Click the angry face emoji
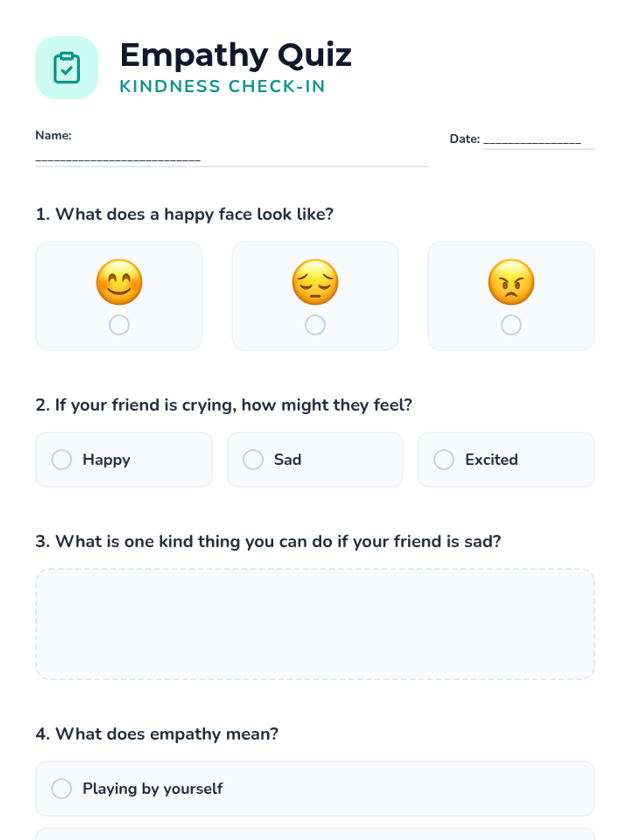The width and height of the screenshot is (630, 840). click(511, 282)
